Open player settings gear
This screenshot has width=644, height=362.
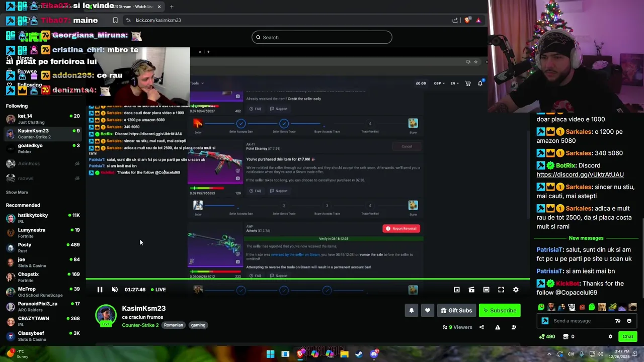pyautogui.click(x=516, y=290)
